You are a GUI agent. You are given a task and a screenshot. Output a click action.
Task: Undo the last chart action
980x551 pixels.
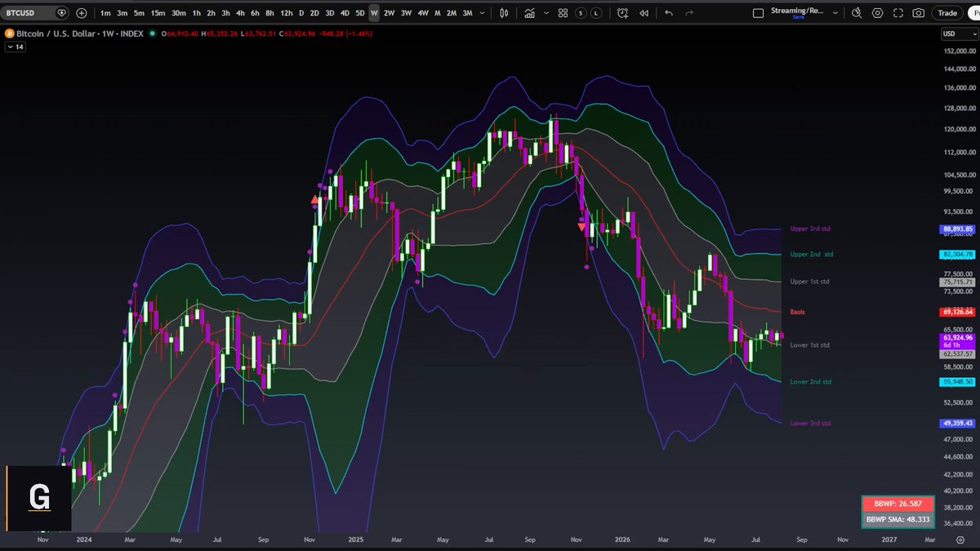coord(669,13)
